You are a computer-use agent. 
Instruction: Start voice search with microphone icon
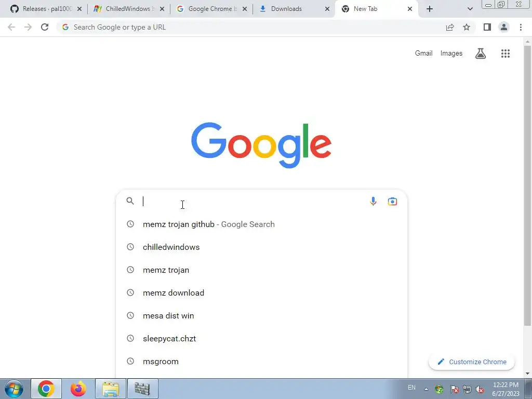(x=373, y=201)
